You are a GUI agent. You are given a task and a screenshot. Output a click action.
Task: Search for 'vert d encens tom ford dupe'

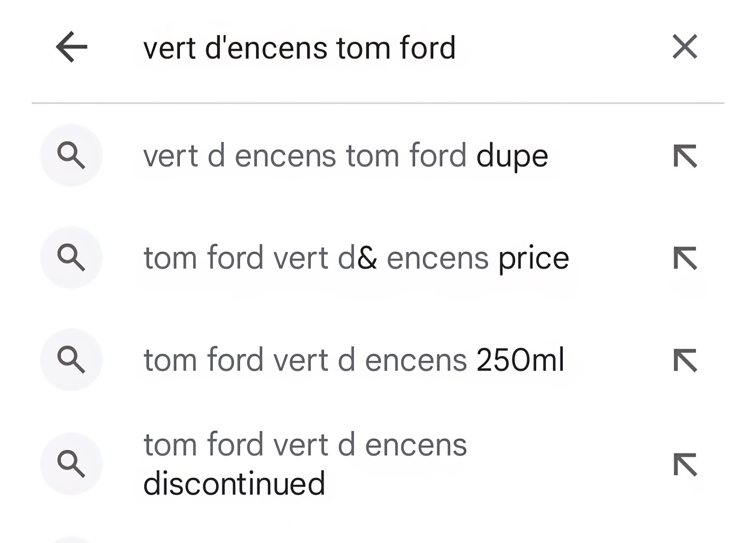(x=333, y=155)
